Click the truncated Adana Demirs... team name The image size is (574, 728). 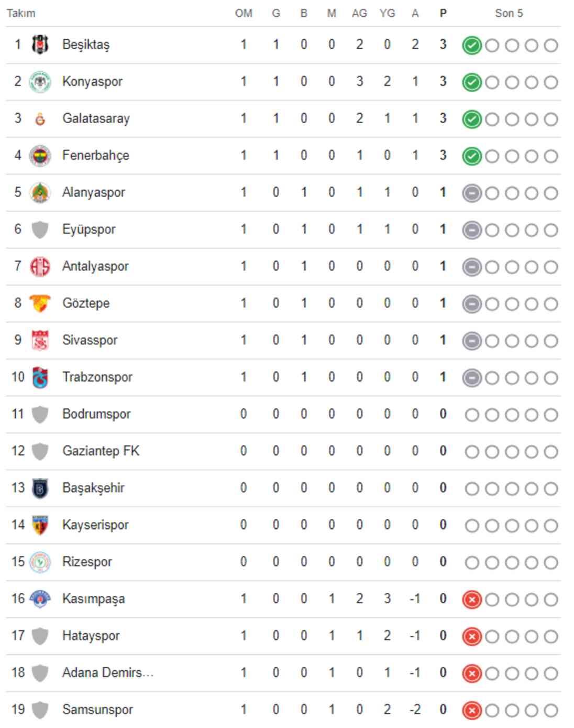(107, 672)
